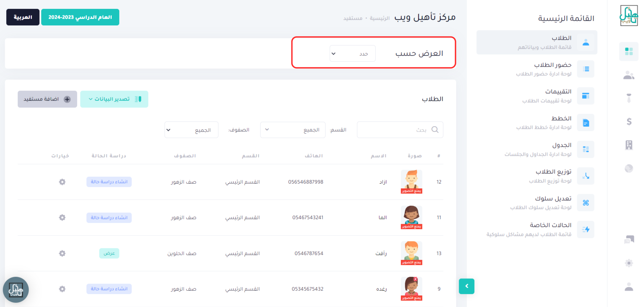Image resolution: width=644 pixels, height=307 pixels.
Task: Click the profile person icon at rail bottom
Action: pos(629,287)
